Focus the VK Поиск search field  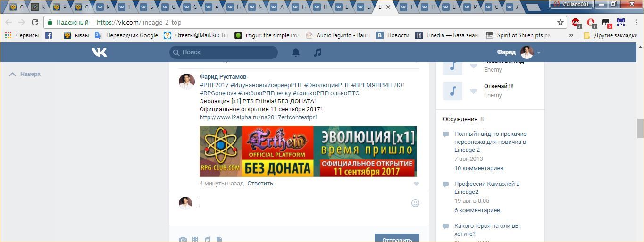click(224, 52)
